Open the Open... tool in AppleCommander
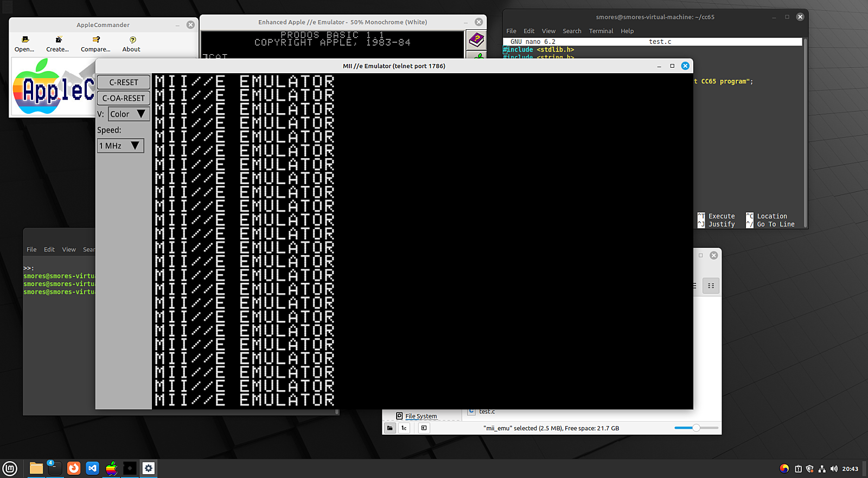868x478 pixels. point(24,44)
